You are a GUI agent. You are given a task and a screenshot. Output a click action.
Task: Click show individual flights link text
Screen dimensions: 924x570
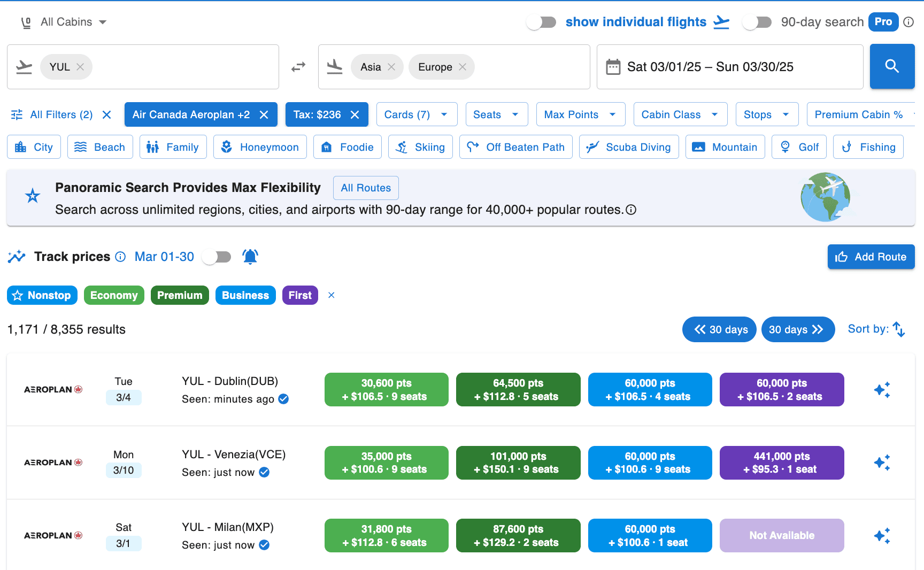636,22
